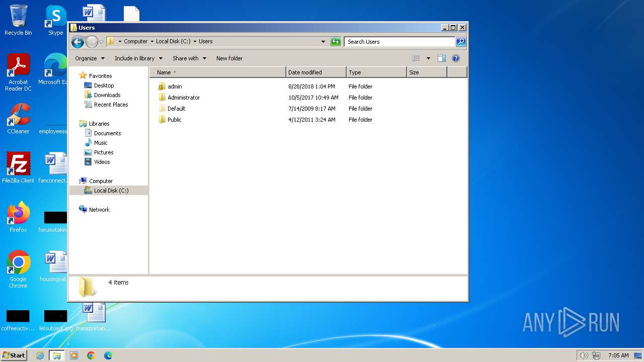Select Network in navigation pane
Screen dimensions: 644x362
coord(99,210)
